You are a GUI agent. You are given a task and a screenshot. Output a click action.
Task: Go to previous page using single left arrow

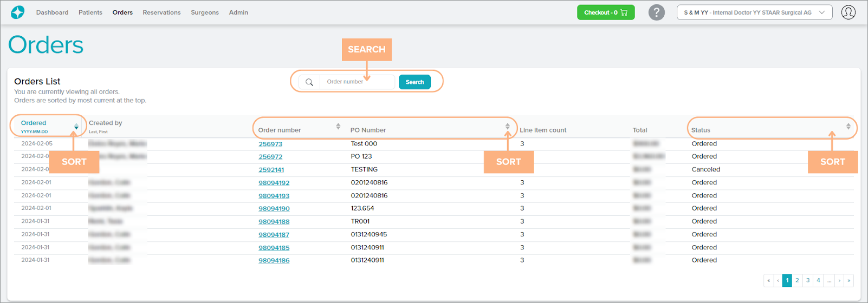pyautogui.click(x=778, y=280)
